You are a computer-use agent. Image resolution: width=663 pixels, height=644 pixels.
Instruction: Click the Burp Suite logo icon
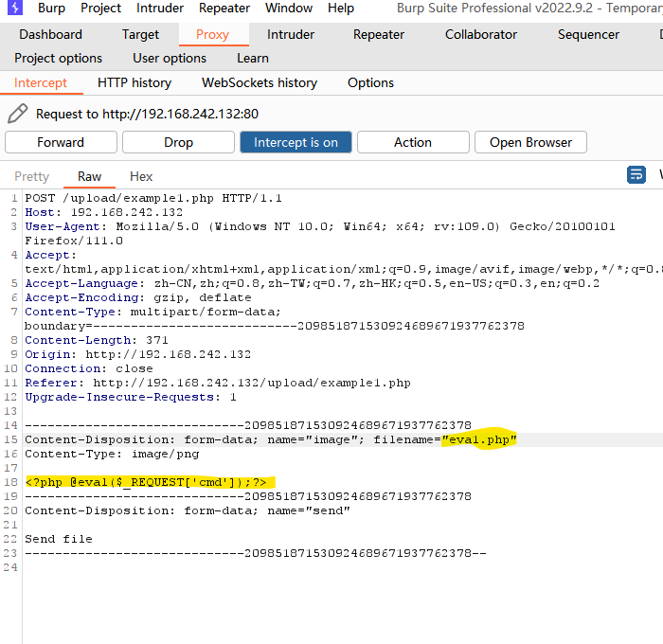[15, 8]
